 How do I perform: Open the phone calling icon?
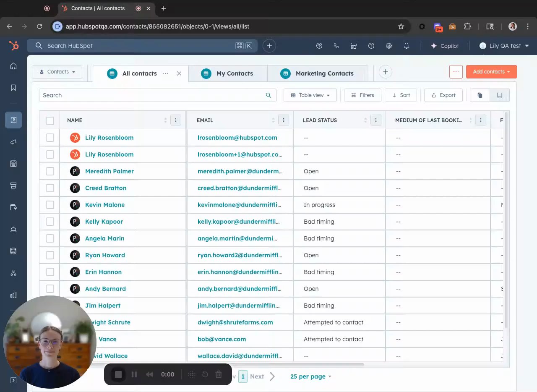pos(336,46)
